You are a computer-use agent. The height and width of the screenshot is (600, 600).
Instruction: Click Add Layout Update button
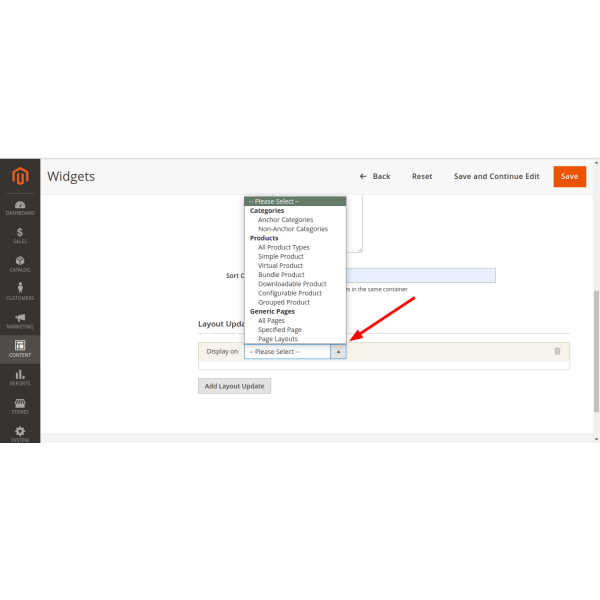pyautogui.click(x=234, y=386)
